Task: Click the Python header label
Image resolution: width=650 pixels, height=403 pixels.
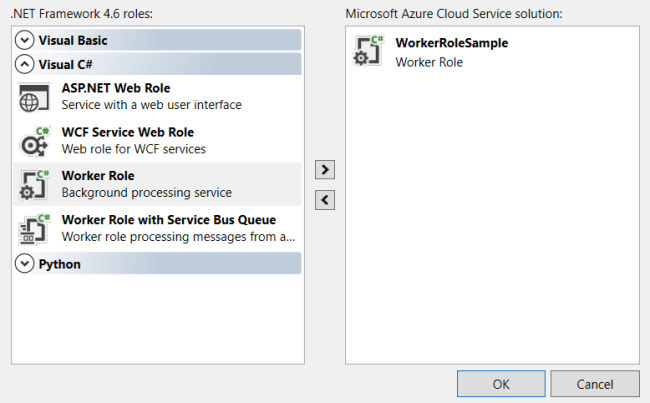Action: (60, 264)
